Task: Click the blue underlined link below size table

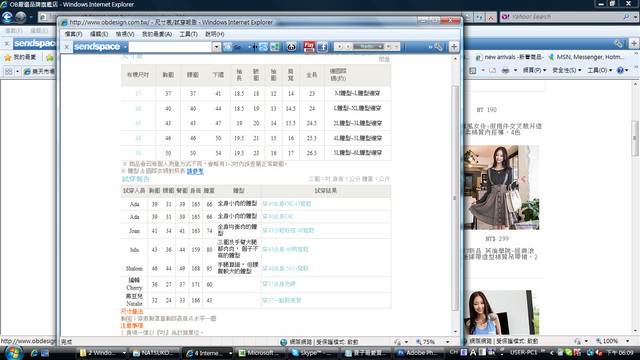Action: tap(195, 171)
